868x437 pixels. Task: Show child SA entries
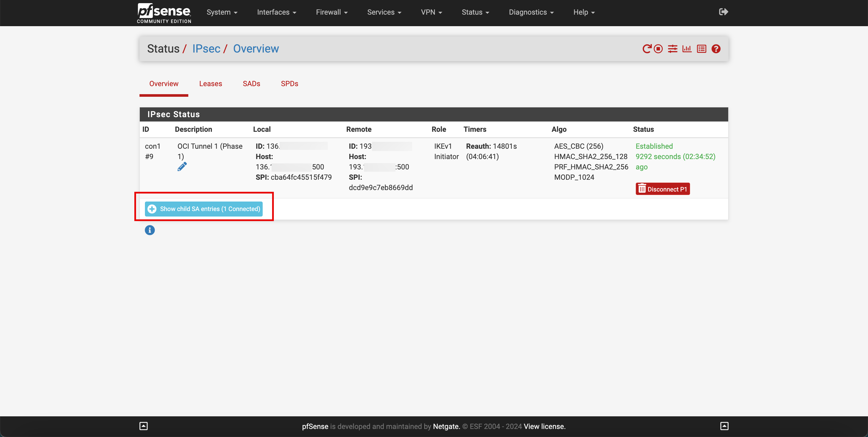[x=204, y=209]
